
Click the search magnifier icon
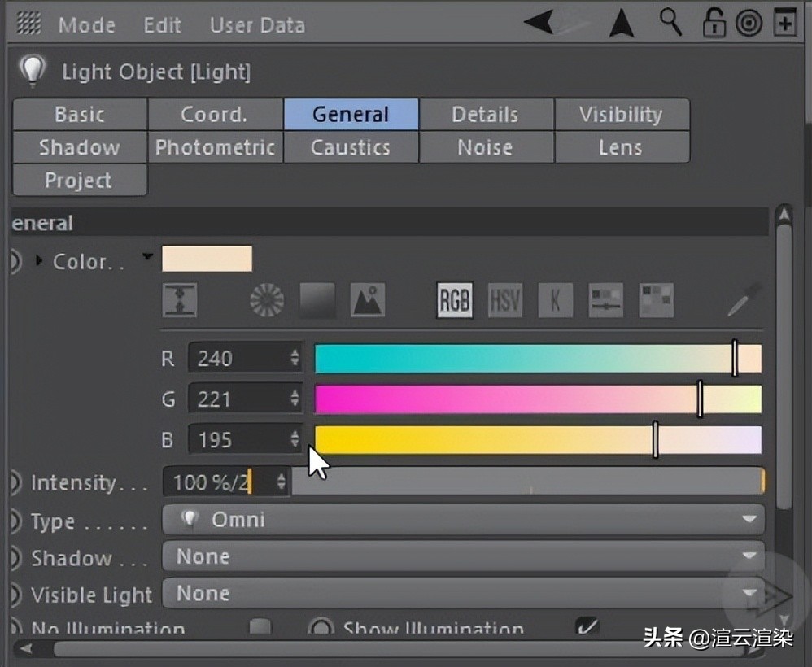tap(670, 23)
